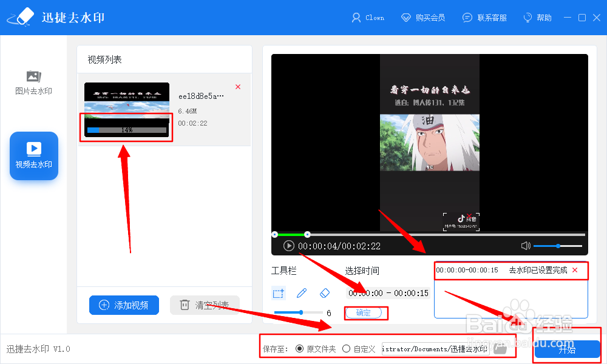Select the video thumbnail in list
This screenshot has height=364, width=607.
pos(127,109)
